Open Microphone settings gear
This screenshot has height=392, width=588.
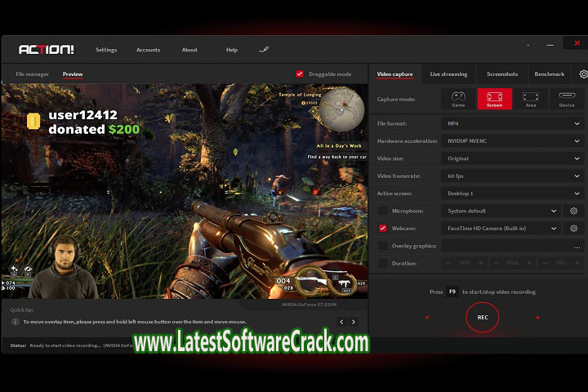coord(574,211)
